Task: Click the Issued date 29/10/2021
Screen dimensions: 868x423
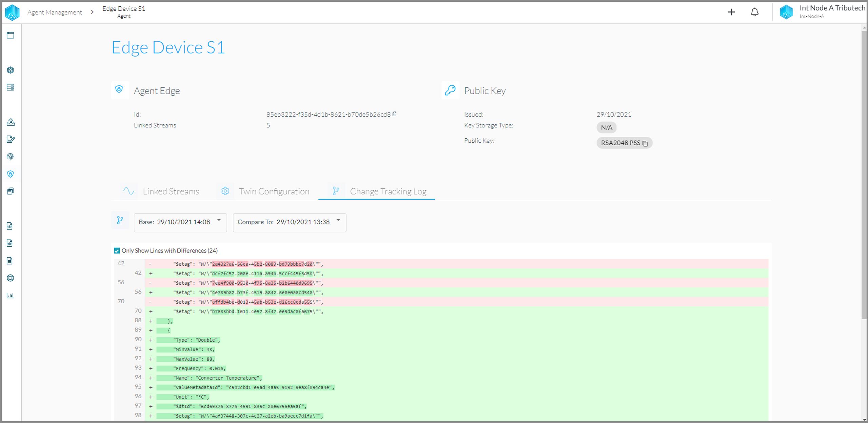Action: (x=614, y=115)
